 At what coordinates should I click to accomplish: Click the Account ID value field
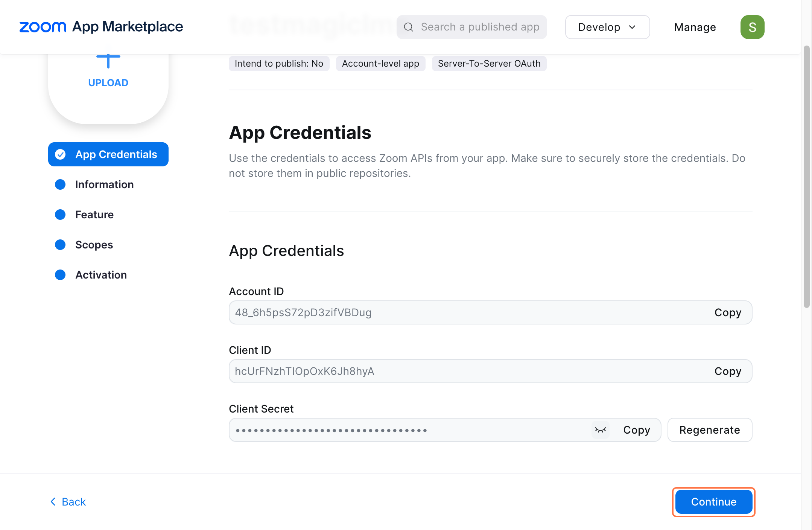point(490,312)
